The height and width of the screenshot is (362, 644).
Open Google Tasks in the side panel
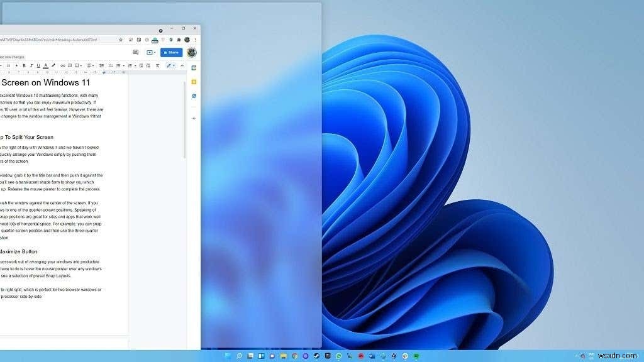[x=194, y=96]
